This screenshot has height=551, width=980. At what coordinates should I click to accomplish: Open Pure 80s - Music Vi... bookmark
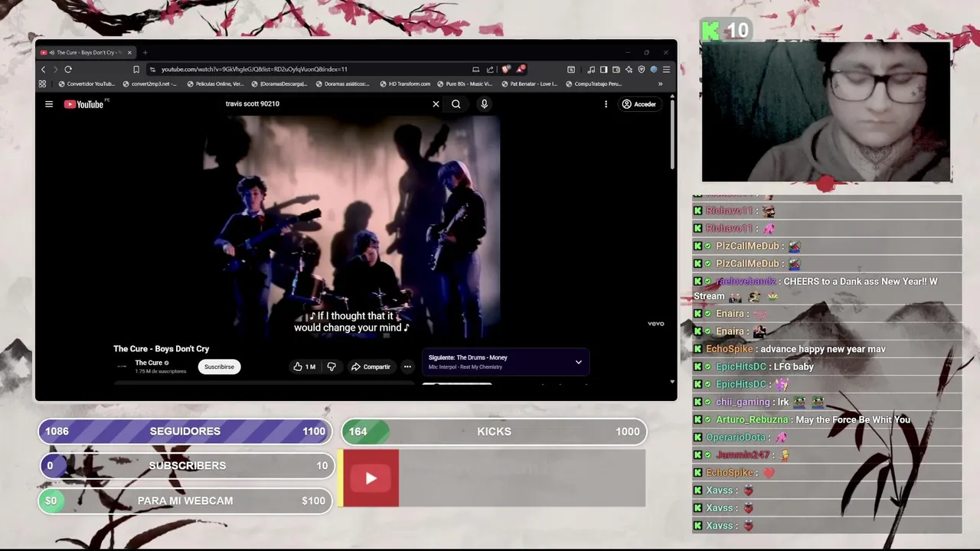(465, 84)
